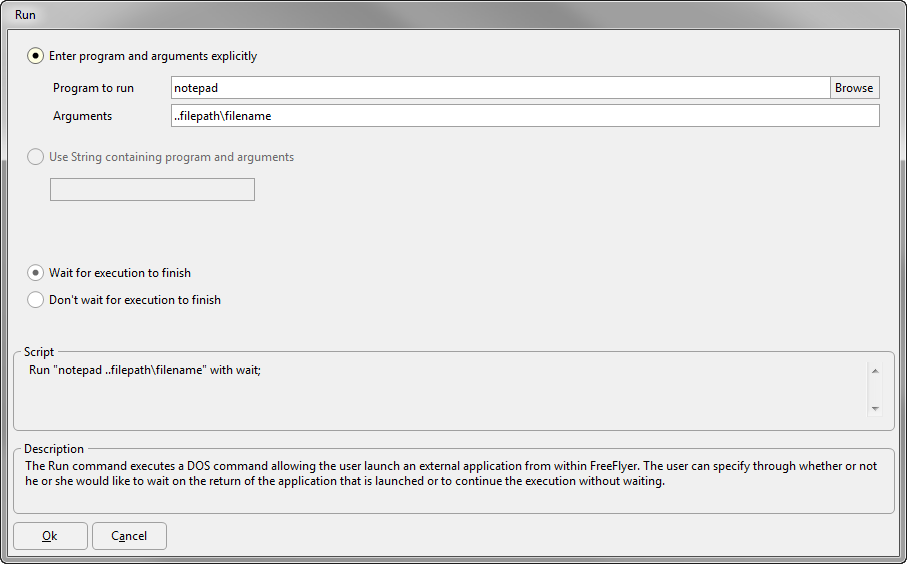Image resolution: width=907 pixels, height=564 pixels.
Task: Click the Program to run label
Action: point(93,88)
